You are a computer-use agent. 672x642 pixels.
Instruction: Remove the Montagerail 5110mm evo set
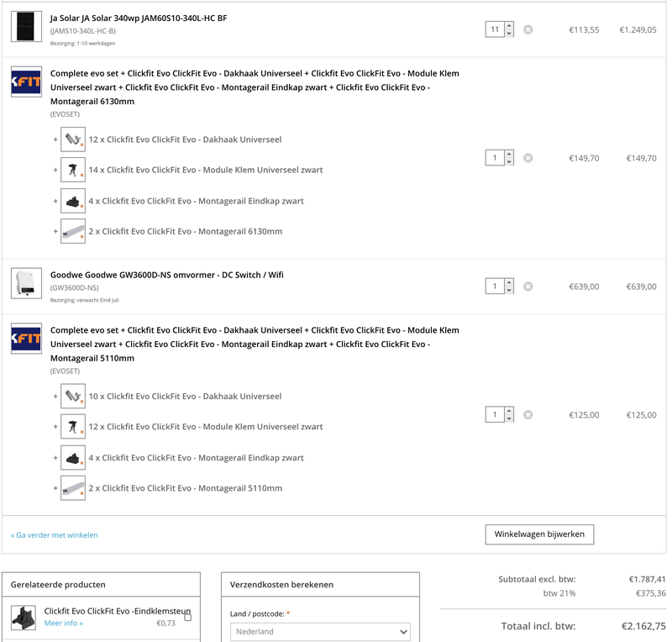point(528,414)
